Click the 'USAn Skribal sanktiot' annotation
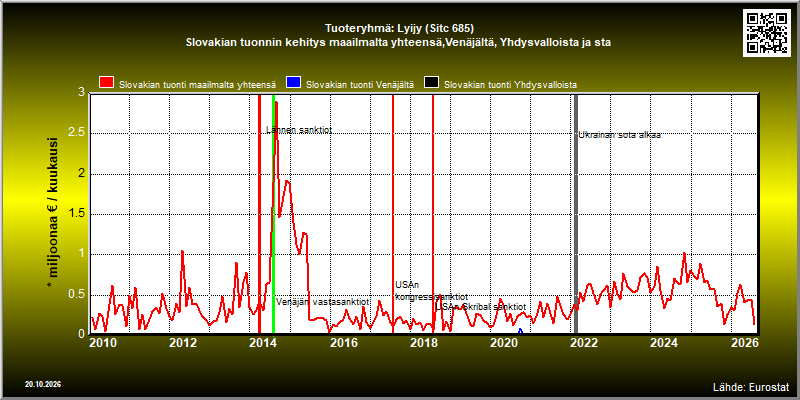Screen dimensions: 800x400 481,307
